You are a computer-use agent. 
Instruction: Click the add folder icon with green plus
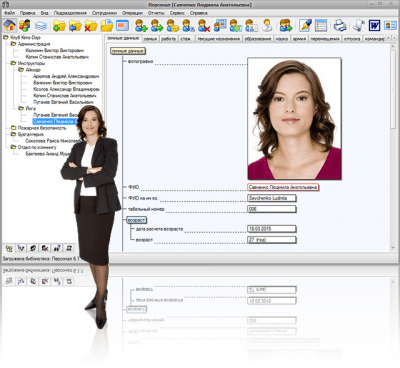click(59, 25)
